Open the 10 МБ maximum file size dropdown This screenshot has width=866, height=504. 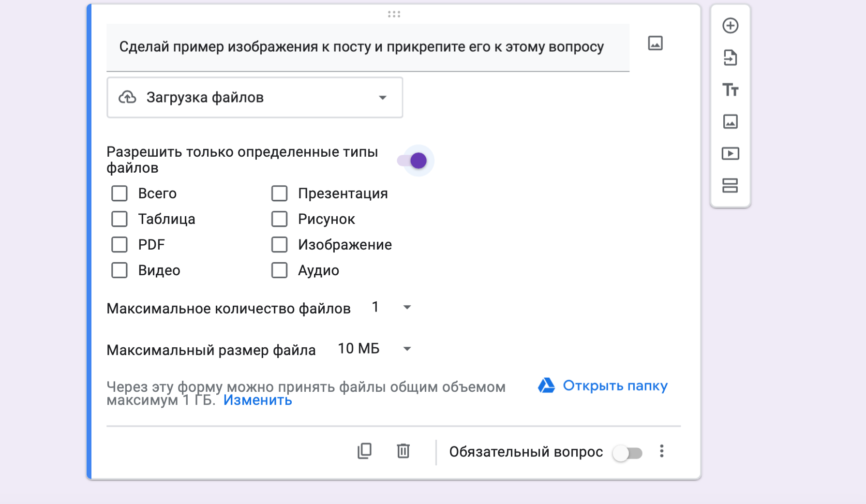[374, 349]
